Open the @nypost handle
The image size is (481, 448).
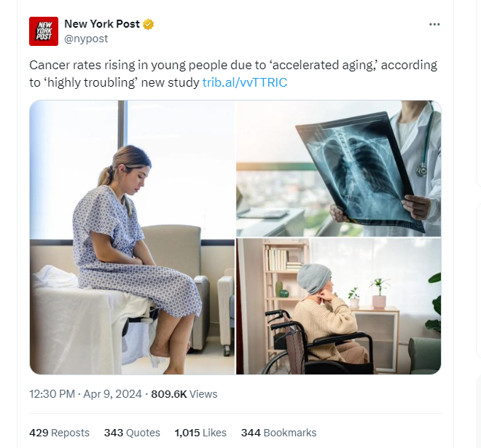[86, 39]
